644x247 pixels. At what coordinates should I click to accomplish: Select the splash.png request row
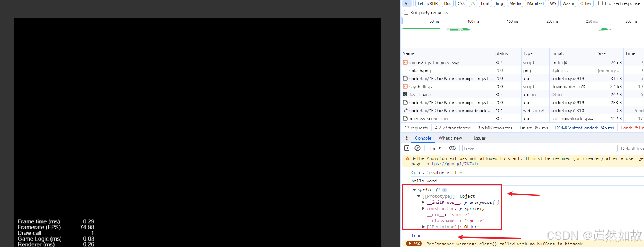523,71
